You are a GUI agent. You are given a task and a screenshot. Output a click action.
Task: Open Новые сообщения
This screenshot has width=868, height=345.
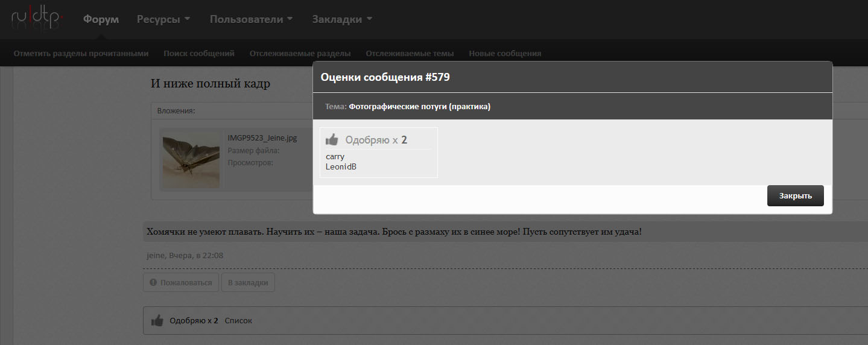pos(505,53)
